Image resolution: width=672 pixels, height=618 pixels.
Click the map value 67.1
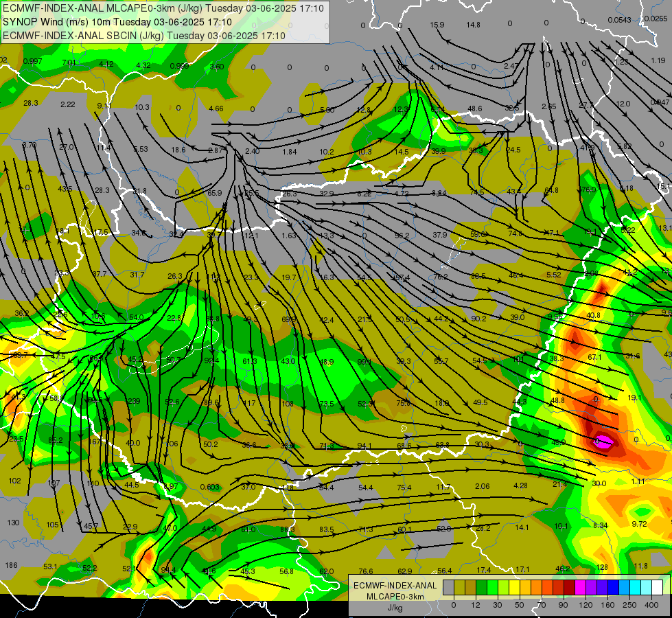coord(595,357)
